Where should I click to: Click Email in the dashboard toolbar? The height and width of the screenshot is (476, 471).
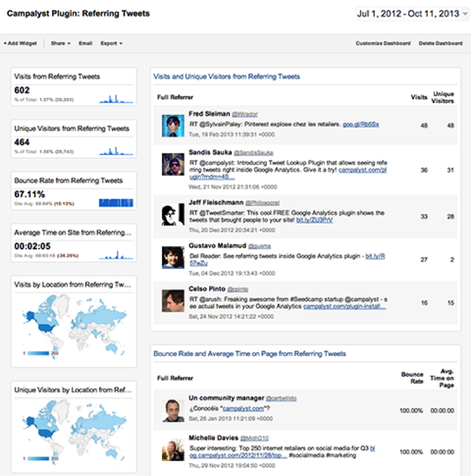click(85, 43)
